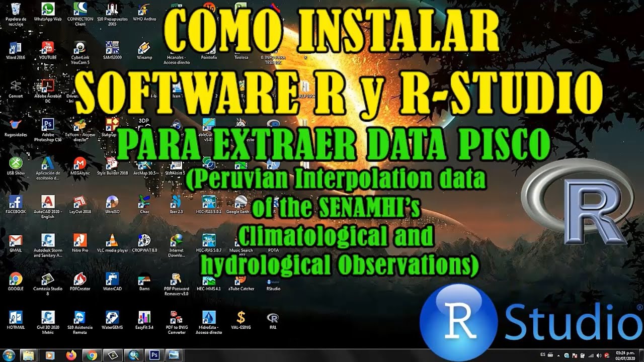
Task: Launch PDF Password Remover v3.0
Action: click(x=177, y=285)
